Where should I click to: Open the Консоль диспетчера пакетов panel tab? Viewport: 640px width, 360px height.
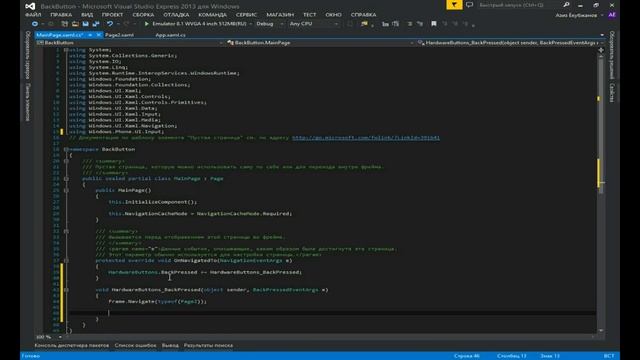coord(72,345)
